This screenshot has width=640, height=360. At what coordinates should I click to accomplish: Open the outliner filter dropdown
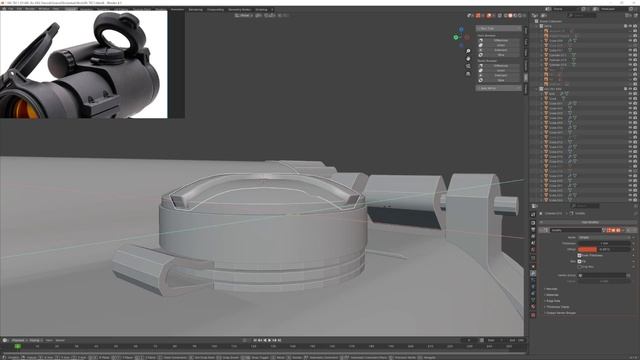(x=629, y=15)
